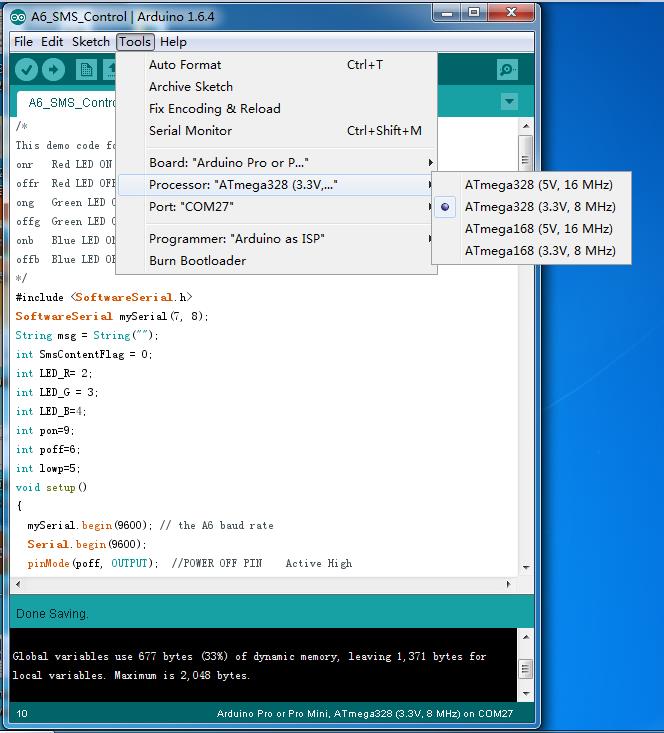Image resolution: width=664 pixels, height=733 pixels.
Task: Click the Arduino logo in title bar
Action: [x=18, y=17]
